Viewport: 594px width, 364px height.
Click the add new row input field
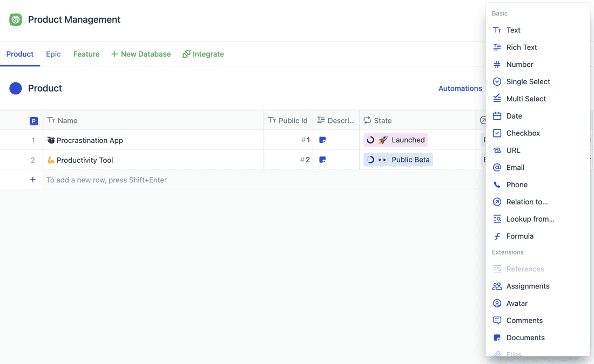pos(216,180)
